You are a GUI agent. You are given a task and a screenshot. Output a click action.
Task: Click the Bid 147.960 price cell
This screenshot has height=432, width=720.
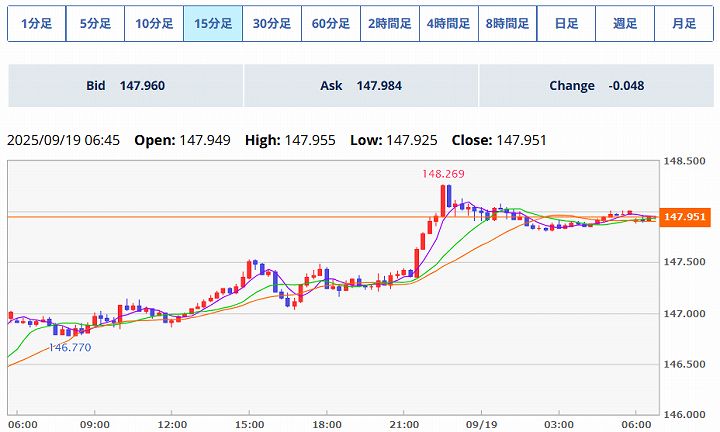(125, 86)
